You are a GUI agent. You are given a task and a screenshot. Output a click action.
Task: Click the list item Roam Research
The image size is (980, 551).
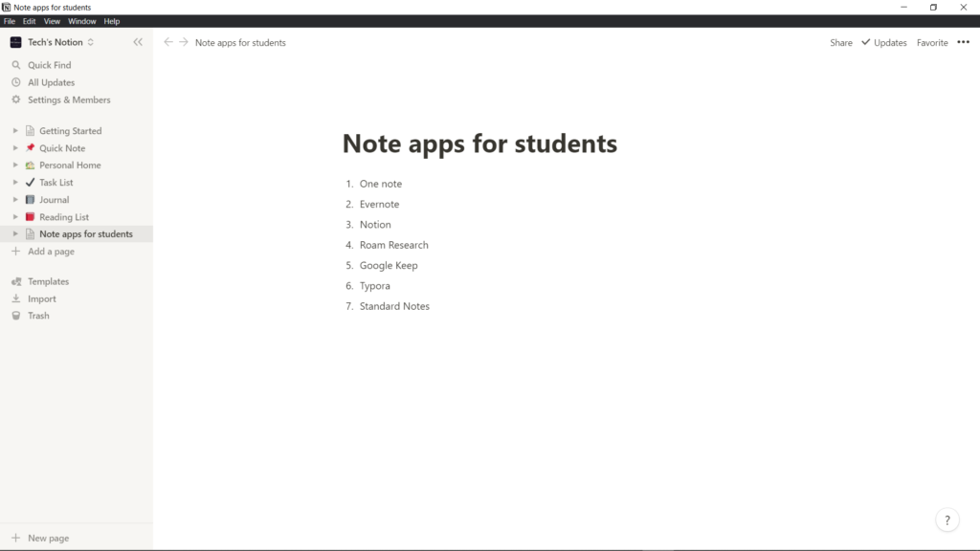(393, 245)
